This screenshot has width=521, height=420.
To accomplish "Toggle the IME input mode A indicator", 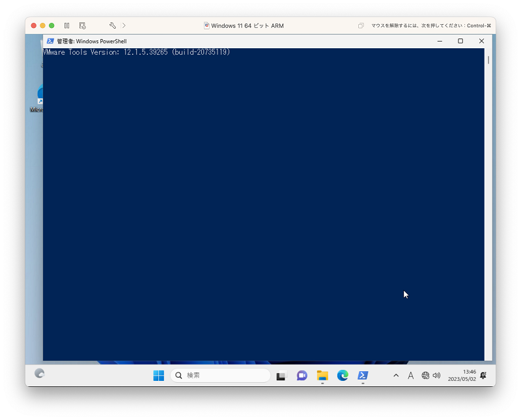I will [411, 376].
